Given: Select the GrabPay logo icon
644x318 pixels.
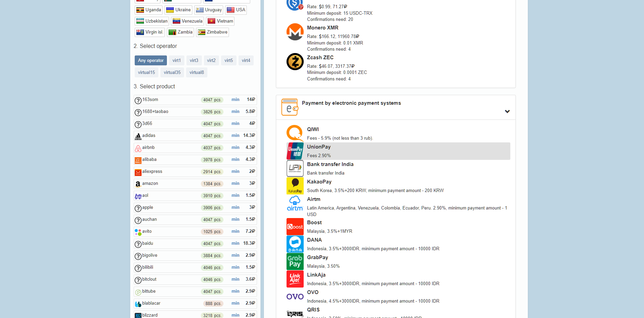Looking at the screenshot, I should coord(295,262).
